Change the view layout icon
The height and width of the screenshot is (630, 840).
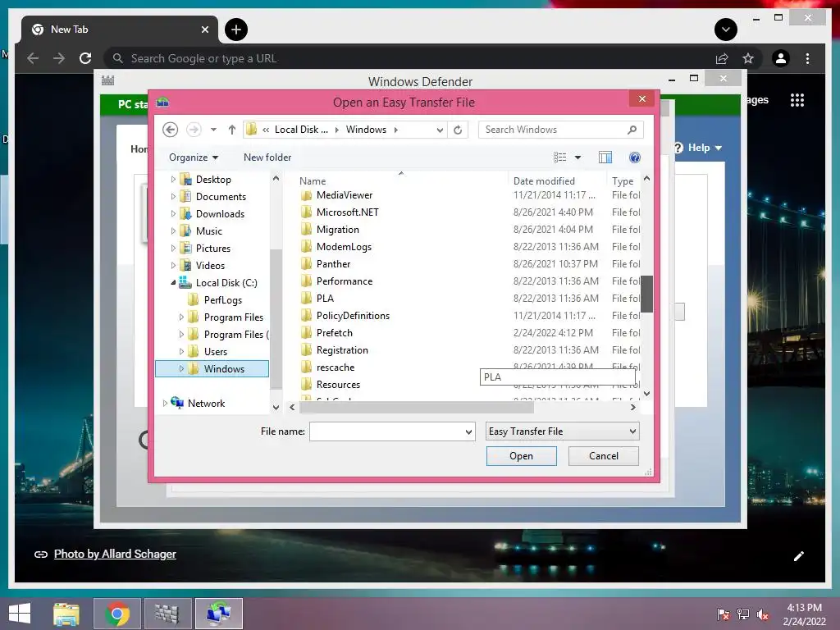pos(559,157)
